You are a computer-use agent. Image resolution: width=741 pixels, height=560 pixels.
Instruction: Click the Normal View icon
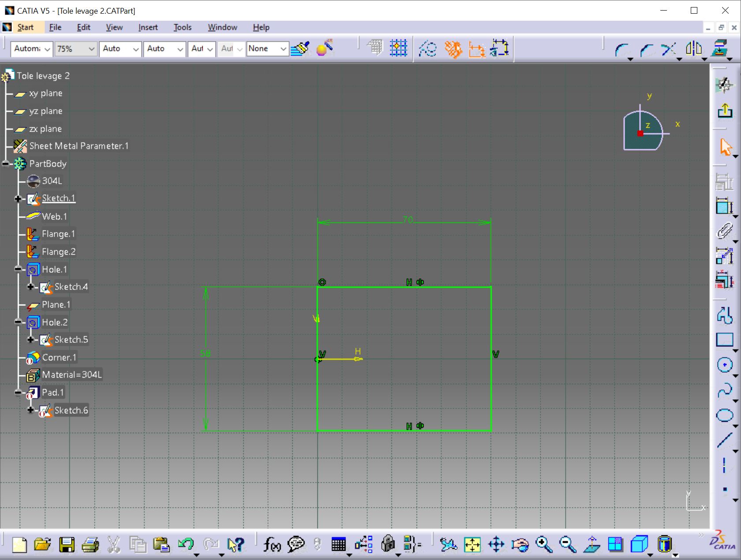click(592, 545)
